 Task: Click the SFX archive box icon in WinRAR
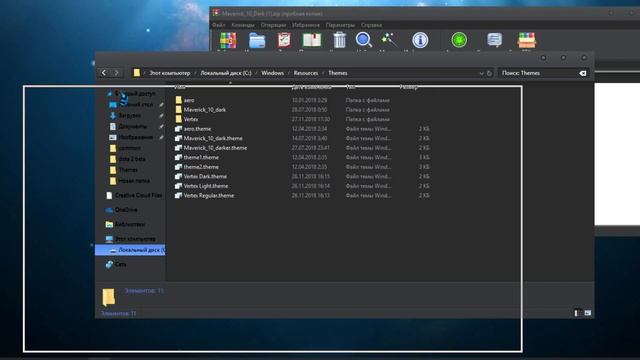527,40
